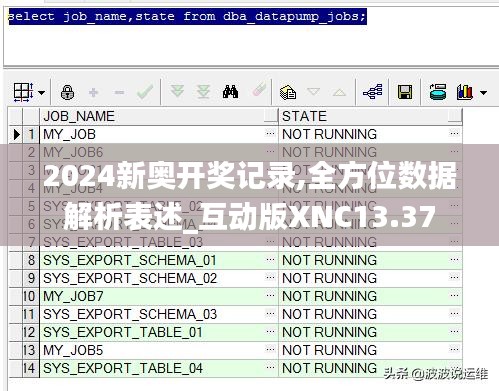Click the bar chart graph icon
The height and width of the screenshot is (391, 499).
pos(465,92)
